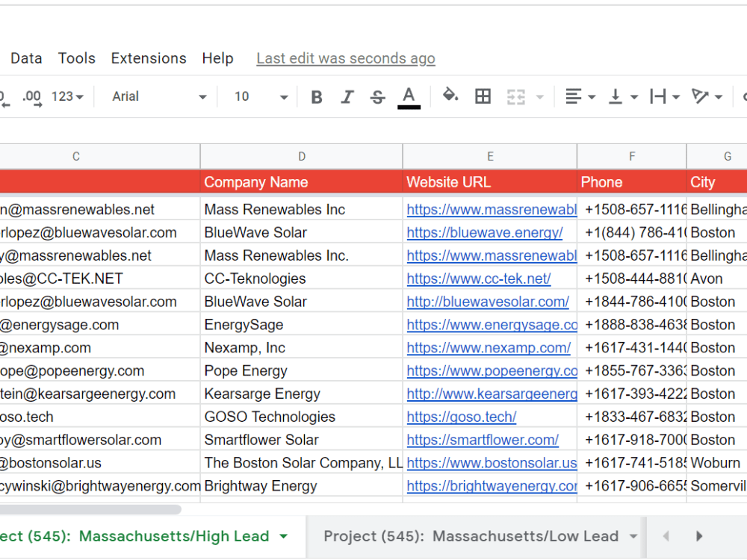Open the fill color bucket tool
This screenshot has width=747, height=560.
click(450, 96)
